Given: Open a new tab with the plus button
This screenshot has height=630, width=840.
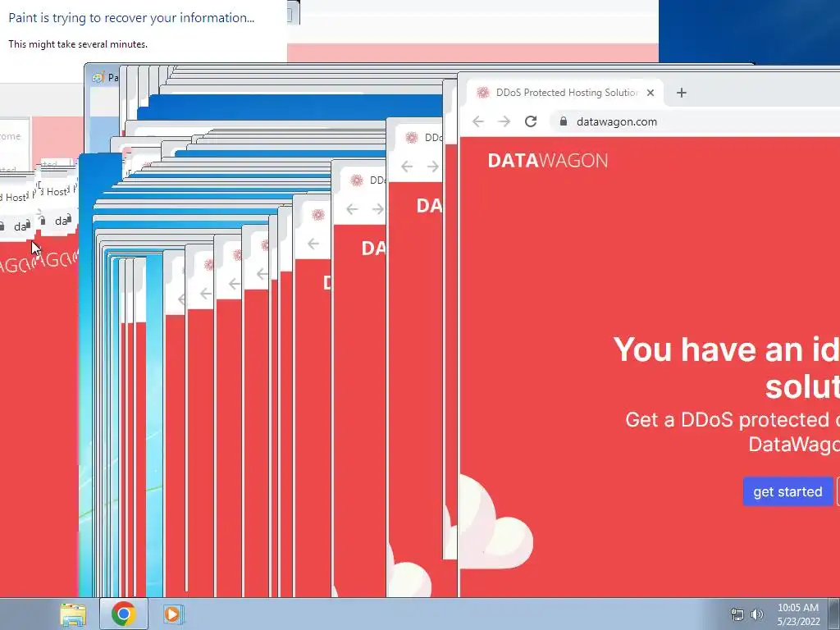Looking at the screenshot, I should pyautogui.click(x=682, y=93).
